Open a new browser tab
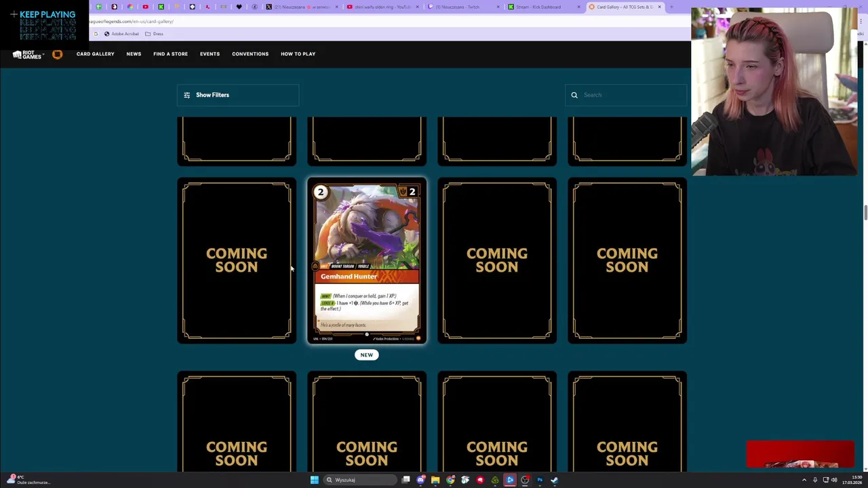Viewport: 868px width, 488px height. (671, 7)
